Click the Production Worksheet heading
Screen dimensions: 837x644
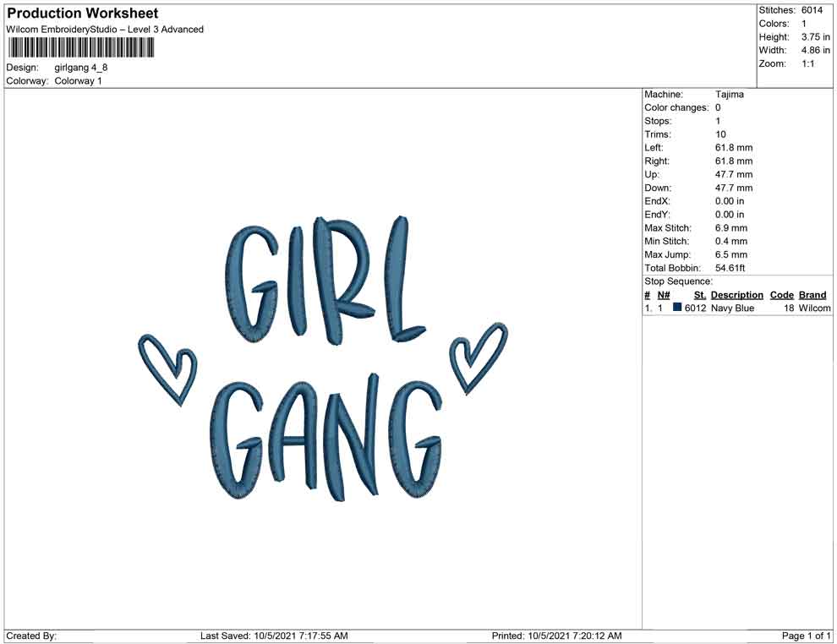[x=83, y=14]
